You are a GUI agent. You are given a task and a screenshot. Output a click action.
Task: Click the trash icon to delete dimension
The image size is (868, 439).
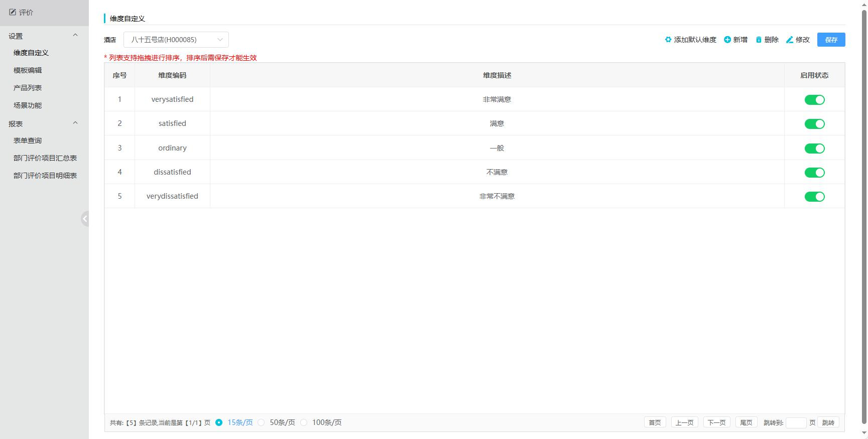pyautogui.click(x=759, y=40)
